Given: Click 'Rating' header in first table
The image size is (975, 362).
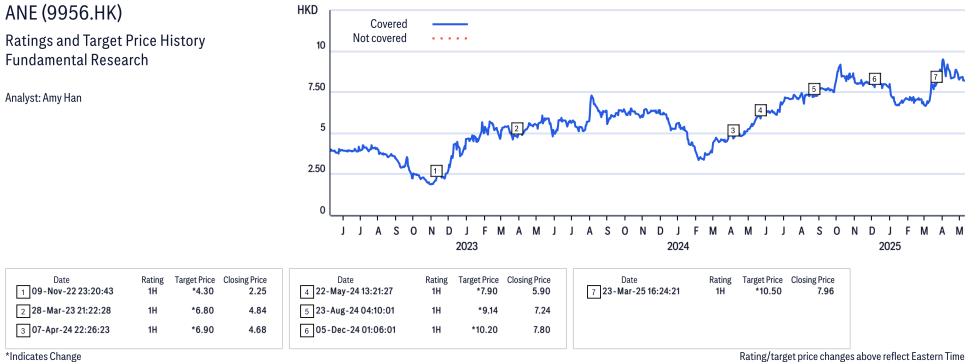Looking at the screenshot, I should pyautogui.click(x=152, y=280).
